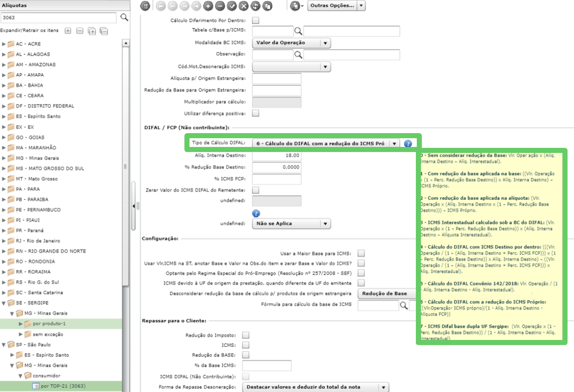Go to last record arrow
Viewport: 574px width, 392px height.
point(196,6)
